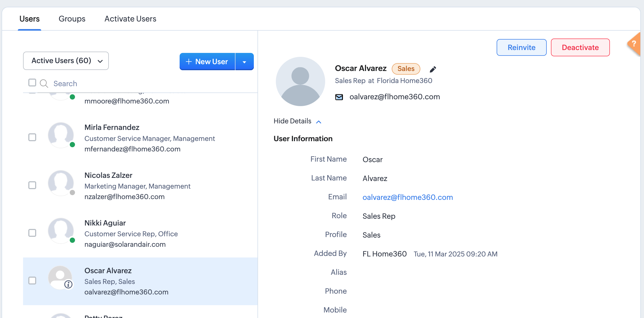Click the pencil edit icon beside Oscar Alvarez
The width and height of the screenshot is (644, 318).
click(433, 69)
